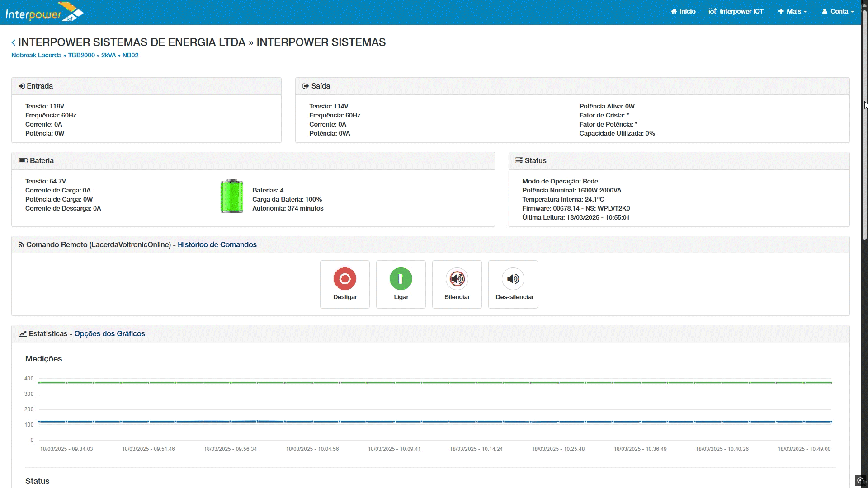Open the Interpower IOT menu item
Viewport: 868px width, 488px height.
pyautogui.click(x=736, y=11)
